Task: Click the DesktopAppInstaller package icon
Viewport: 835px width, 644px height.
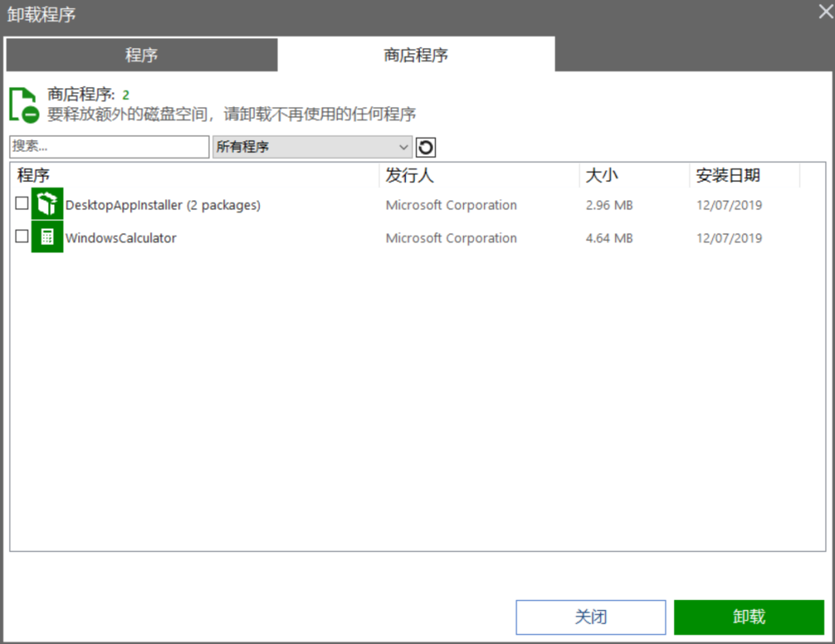Action: 47,203
